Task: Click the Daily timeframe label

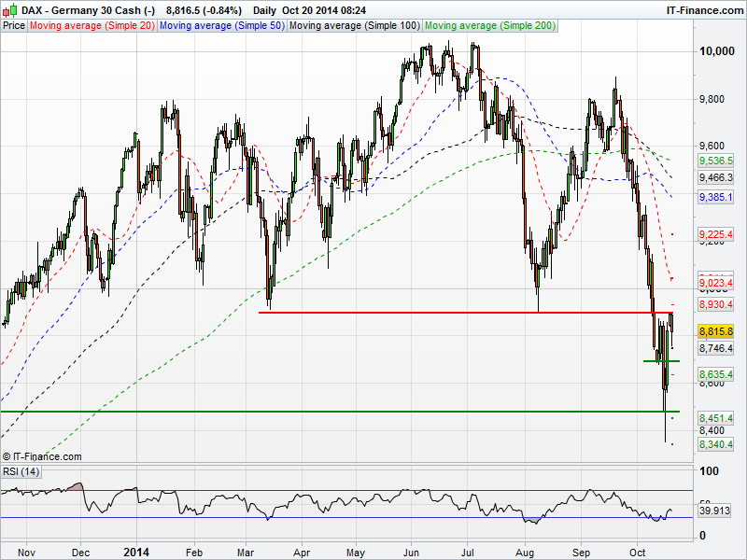Action: point(264,10)
